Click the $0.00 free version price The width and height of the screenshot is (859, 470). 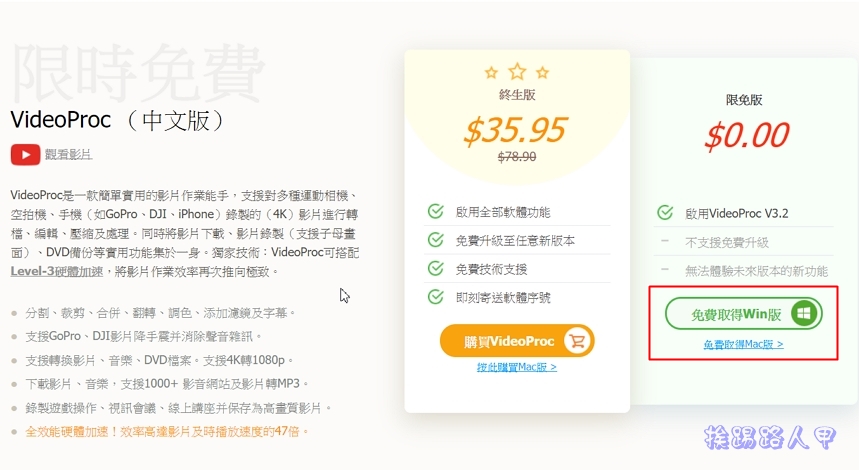[747, 135]
